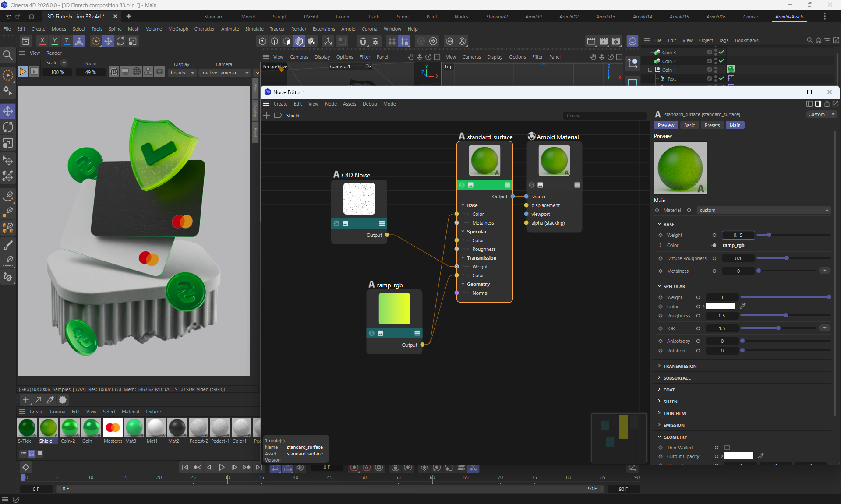This screenshot has height=504, width=841.
Task: Open the beauty display dropdown
Action: point(183,73)
